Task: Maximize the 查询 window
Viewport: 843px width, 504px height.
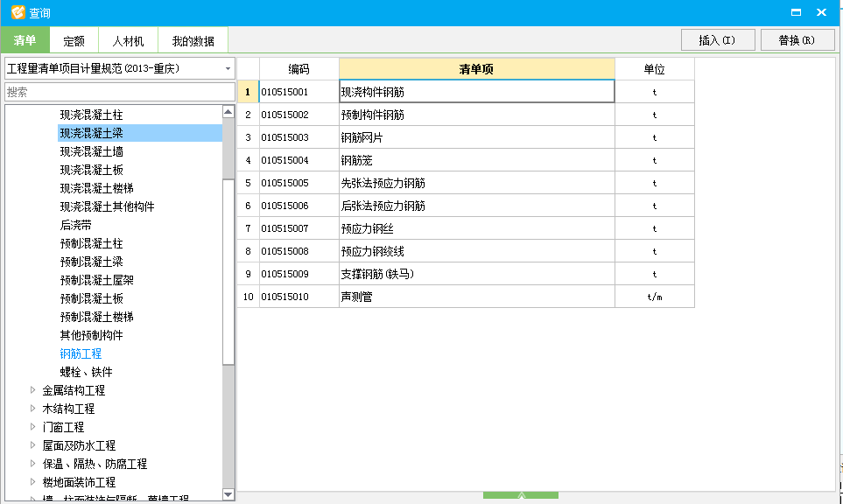Action: [x=797, y=12]
